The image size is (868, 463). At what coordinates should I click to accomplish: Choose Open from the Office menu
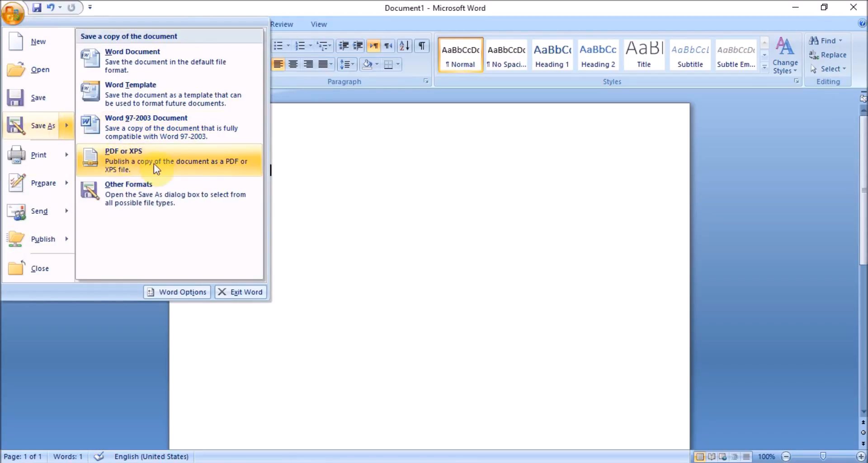point(38,70)
